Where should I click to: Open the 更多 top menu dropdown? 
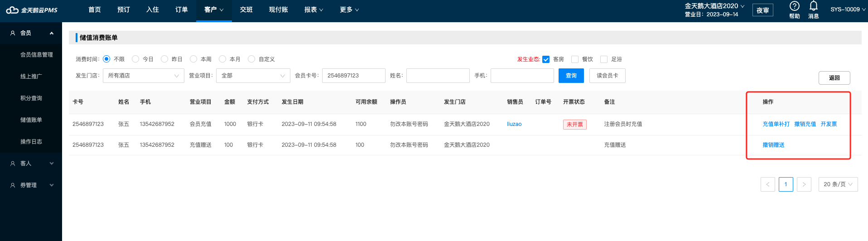349,10
